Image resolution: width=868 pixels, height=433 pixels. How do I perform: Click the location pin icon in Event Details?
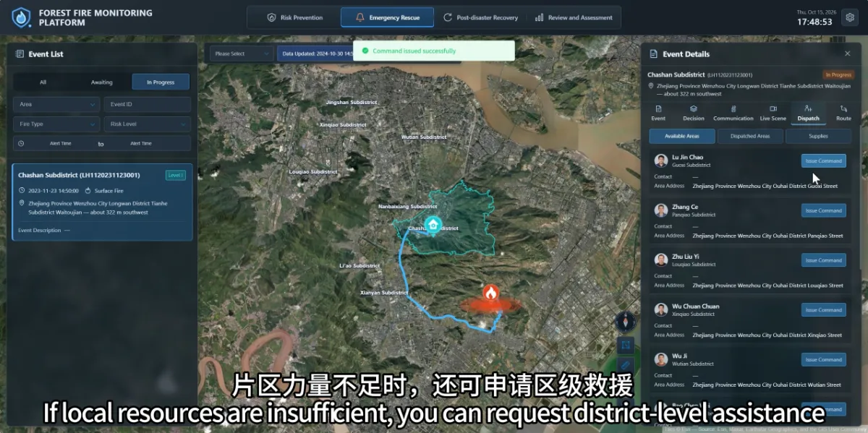tap(651, 86)
